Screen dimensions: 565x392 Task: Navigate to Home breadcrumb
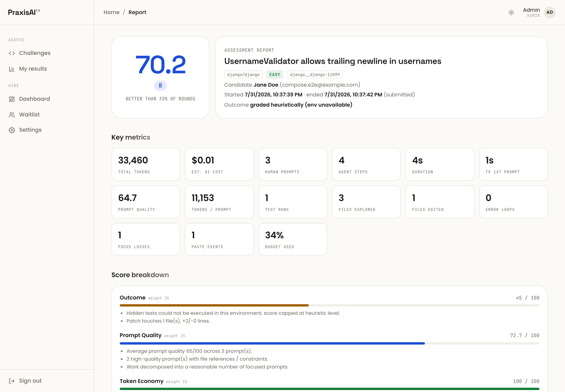tap(111, 12)
